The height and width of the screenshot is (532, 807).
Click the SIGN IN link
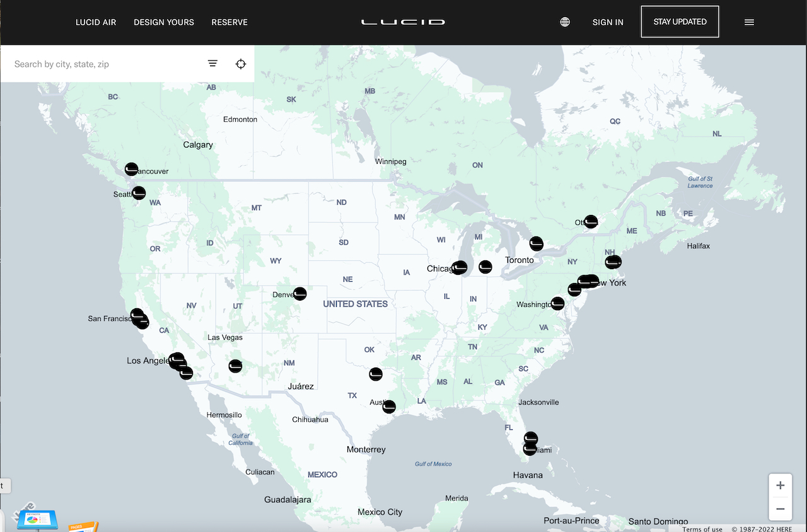(608, 22)
